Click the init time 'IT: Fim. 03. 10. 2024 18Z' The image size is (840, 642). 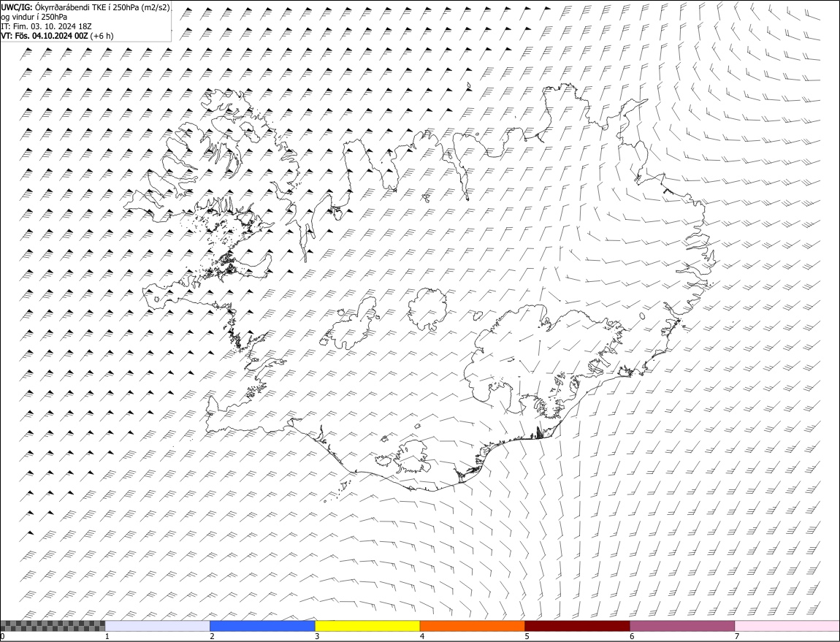pyautogui.click(x=47, y=26)
